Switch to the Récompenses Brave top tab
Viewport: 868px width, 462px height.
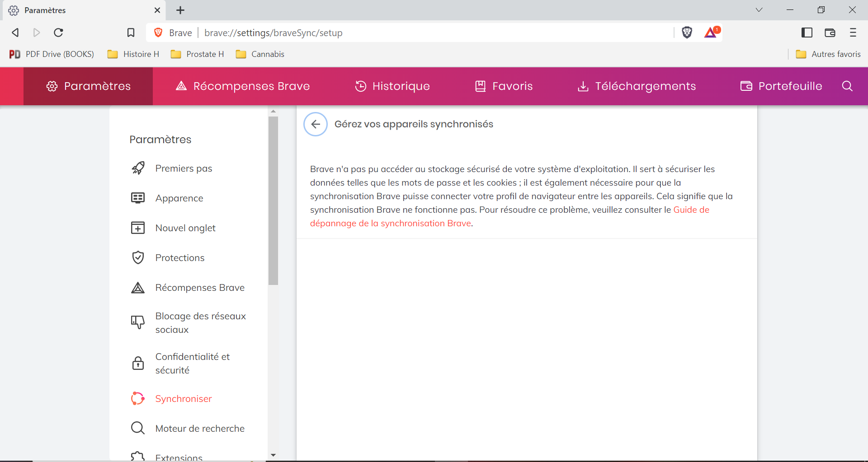coord(243,86)
